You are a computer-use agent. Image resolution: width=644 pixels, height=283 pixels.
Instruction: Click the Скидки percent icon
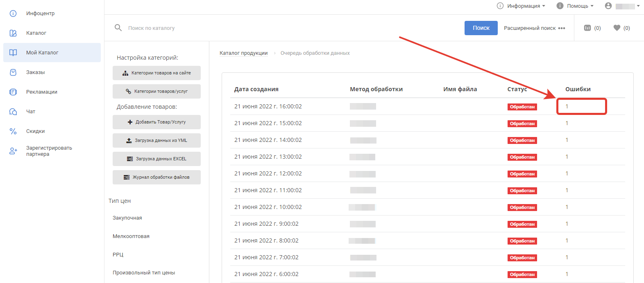click(13, 131)
